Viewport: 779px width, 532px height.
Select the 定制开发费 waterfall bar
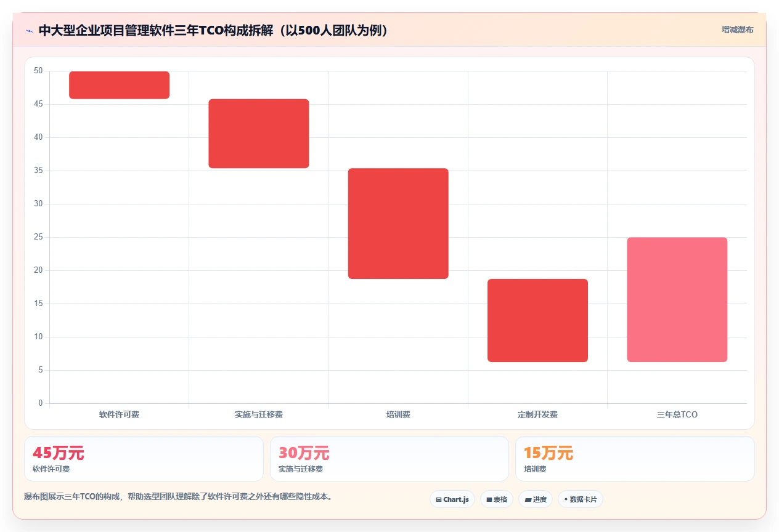pos(537,320)
